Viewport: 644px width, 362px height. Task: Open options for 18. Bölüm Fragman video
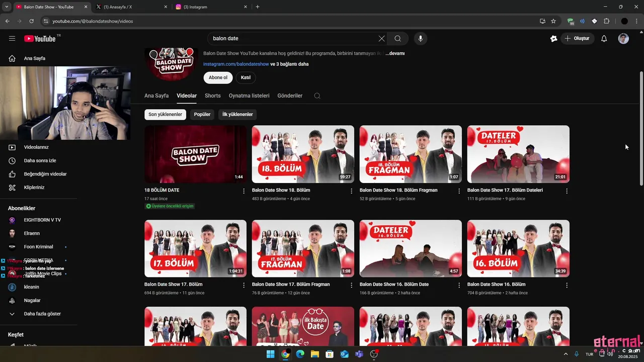point(459,191)
